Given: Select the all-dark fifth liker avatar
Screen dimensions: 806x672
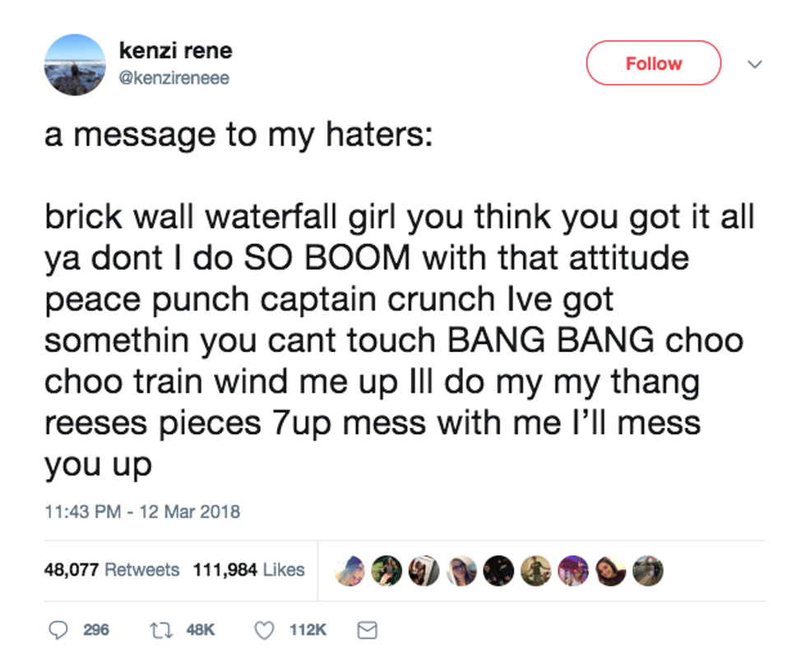Looking at the screenshot, I should (x=498, y=570).
